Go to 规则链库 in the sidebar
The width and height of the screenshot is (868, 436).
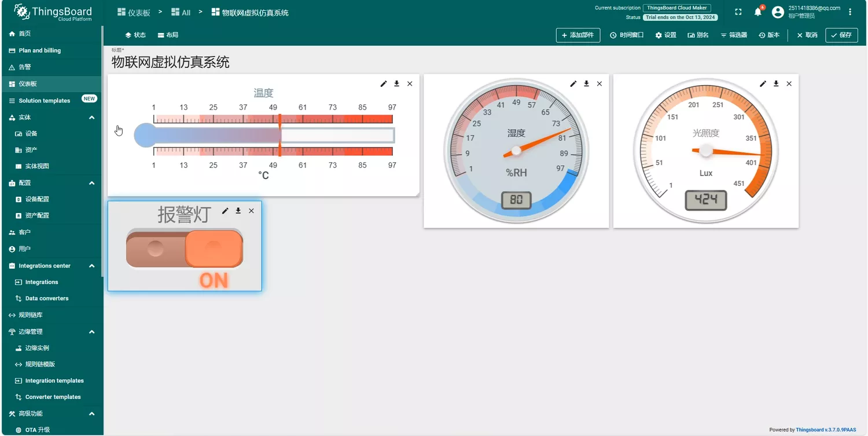tap(30, 315)
